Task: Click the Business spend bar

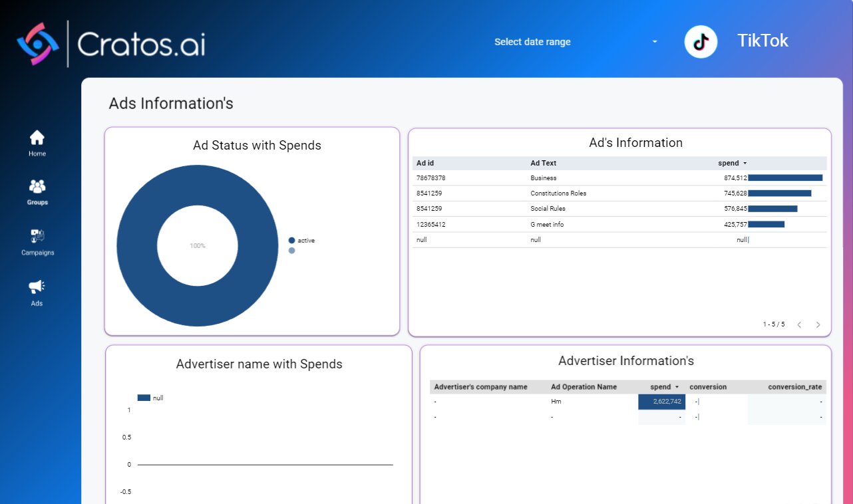Action: click(x=785, y=178)
